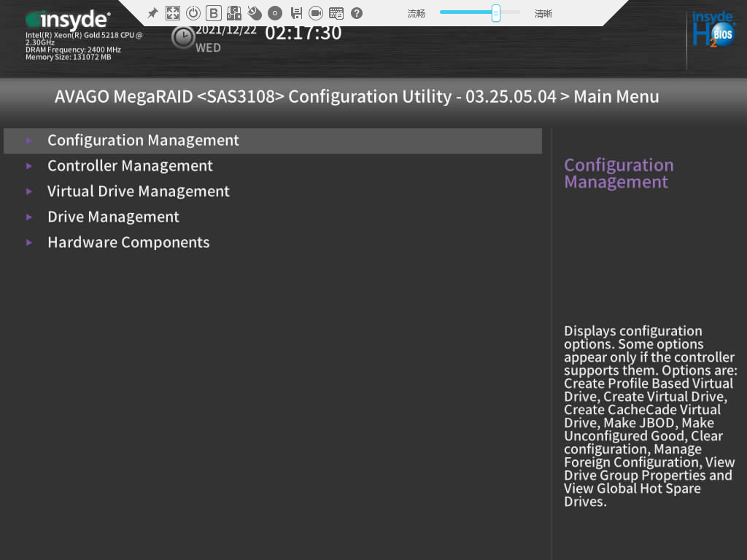Open the Drive Management menu entry

tap(113, 217)
